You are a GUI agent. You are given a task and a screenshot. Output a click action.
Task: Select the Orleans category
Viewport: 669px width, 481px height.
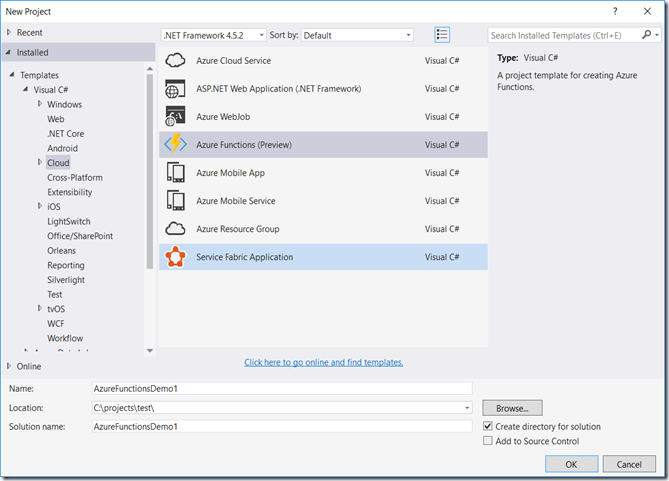pyautogui.click(x=62, y=251)
